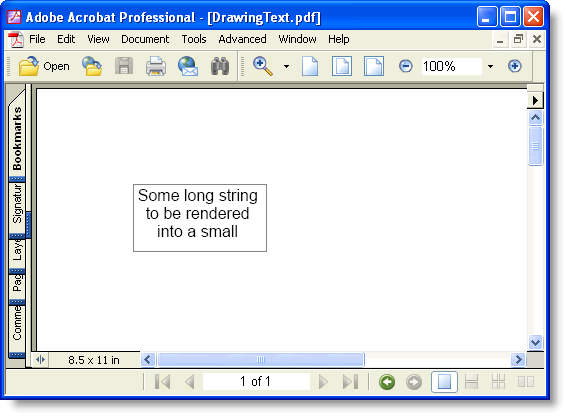This screenshot has height=416, width=566.
Task: Click the Fit Page view icon
Action: [x=342, y=66]
